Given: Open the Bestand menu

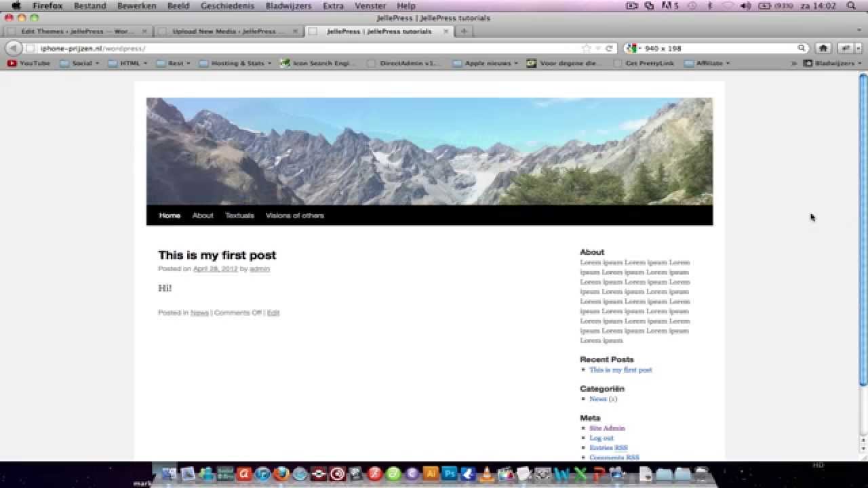Looking at the screenshot, I should tap(90, 5).
